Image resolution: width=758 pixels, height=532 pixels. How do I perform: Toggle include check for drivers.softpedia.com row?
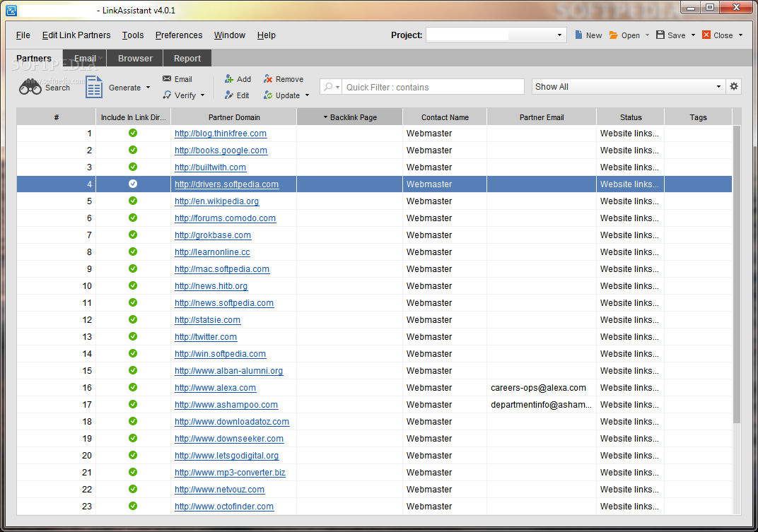coord(133,184)
